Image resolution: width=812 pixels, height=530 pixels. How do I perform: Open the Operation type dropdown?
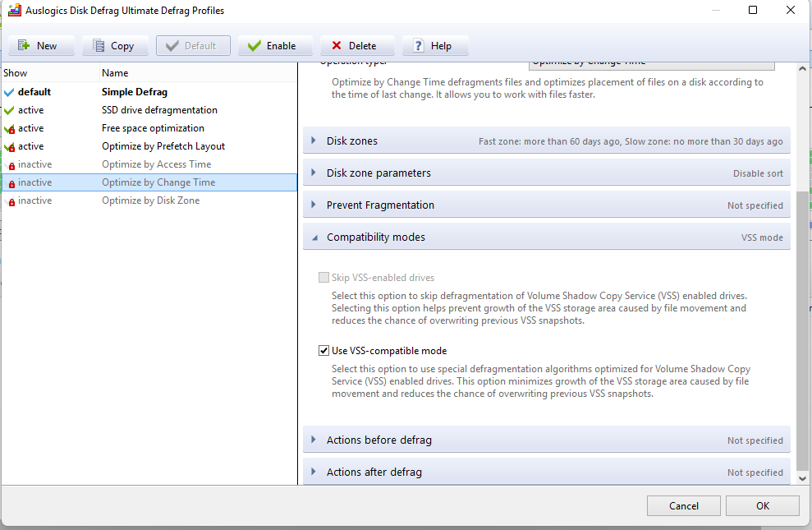[x=651, y=66]
